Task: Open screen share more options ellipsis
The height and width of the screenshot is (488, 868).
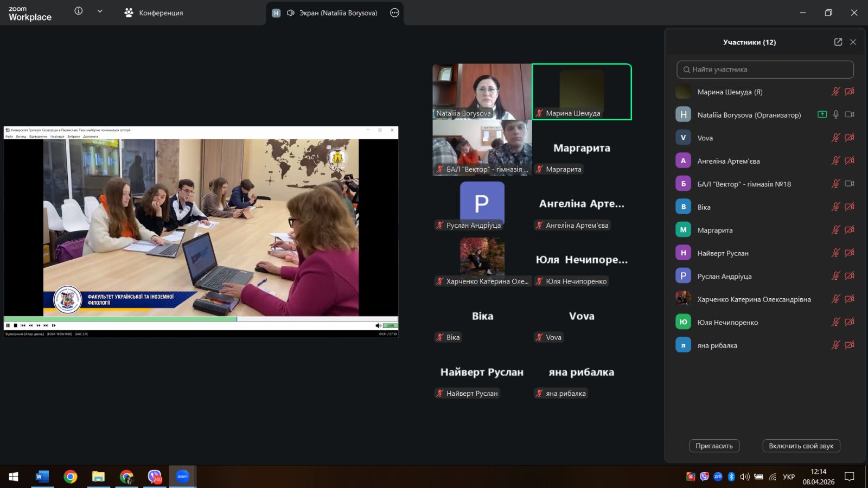Action: [394, 13]
